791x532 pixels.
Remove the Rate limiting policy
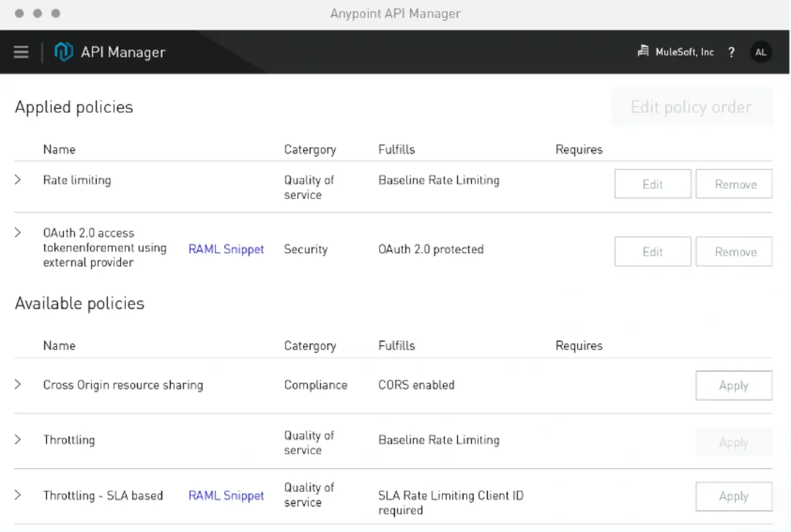(x=734, y=184)
